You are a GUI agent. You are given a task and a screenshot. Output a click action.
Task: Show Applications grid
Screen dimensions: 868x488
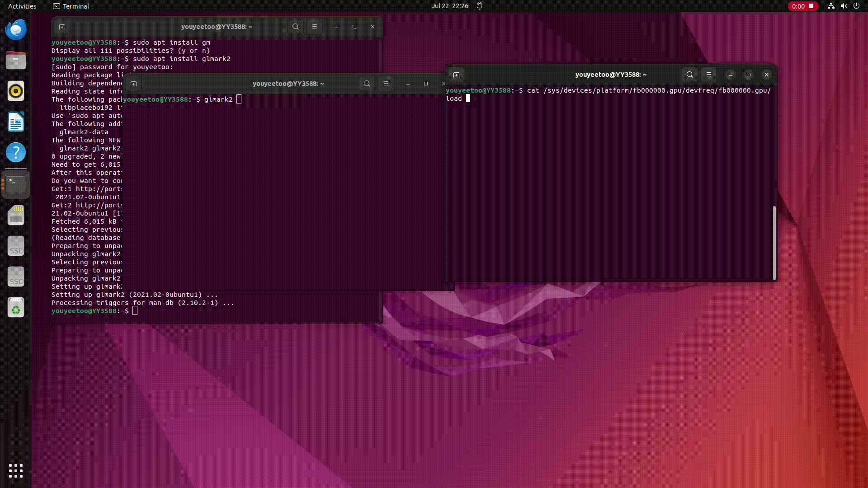16,471
